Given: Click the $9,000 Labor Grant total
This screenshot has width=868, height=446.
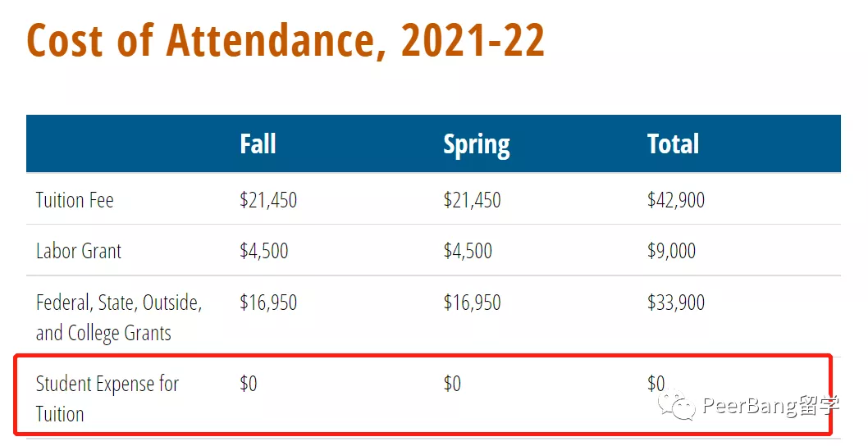Looking at the screenshot, I should pos(671,251).
